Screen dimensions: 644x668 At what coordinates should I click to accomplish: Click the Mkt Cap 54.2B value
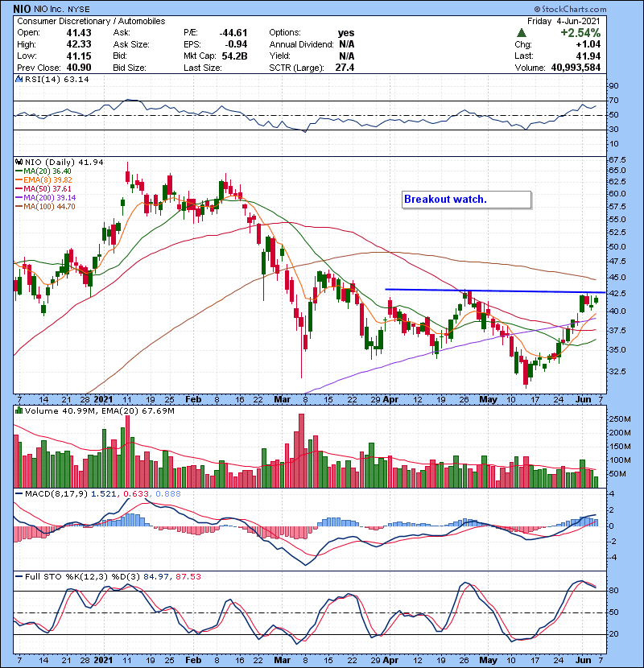point(234,56)
